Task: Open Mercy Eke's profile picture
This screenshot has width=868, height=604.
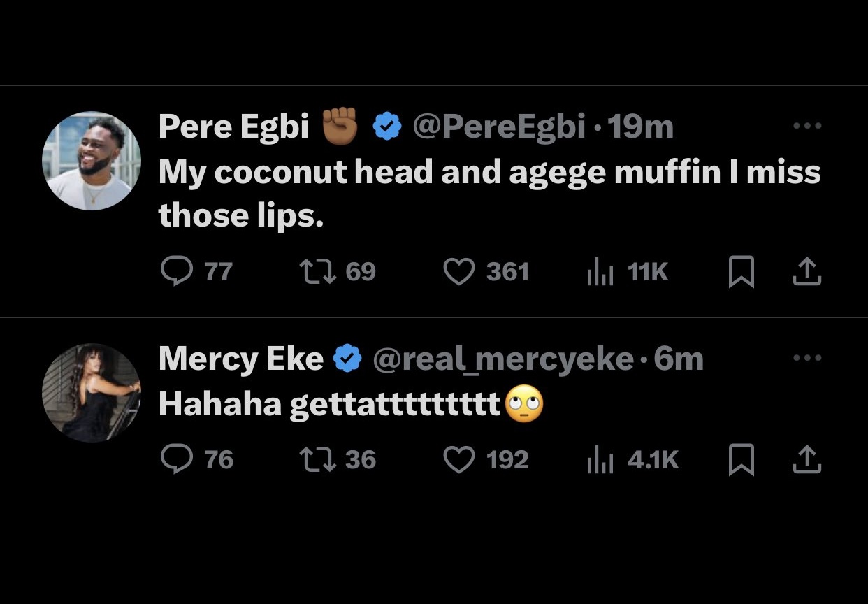Action: [x=92, y=393]
